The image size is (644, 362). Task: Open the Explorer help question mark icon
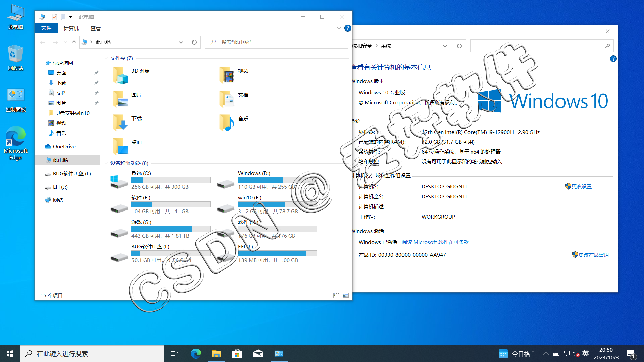348,28
